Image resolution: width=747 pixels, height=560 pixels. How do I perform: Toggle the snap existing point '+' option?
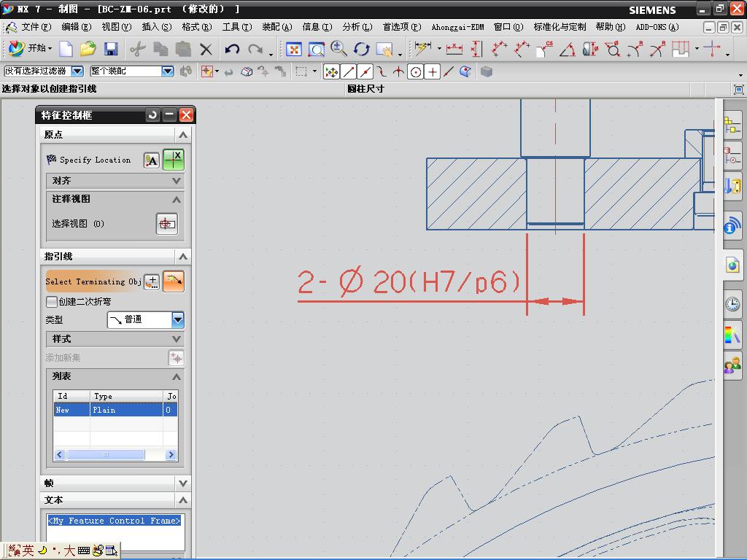(x=432, y=72)
